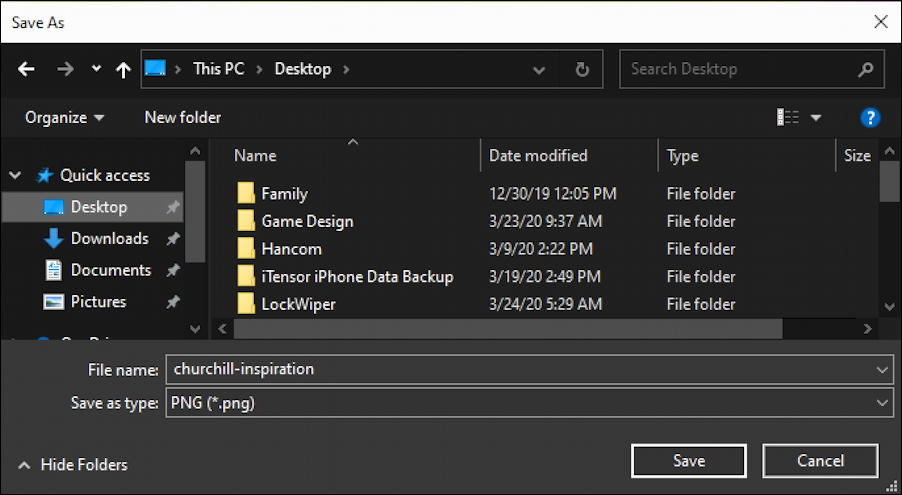Refresh the Desktop folder listing
The height and width of the screenshot is (495, 902).
pyautogui.click(x=582, y=70)
